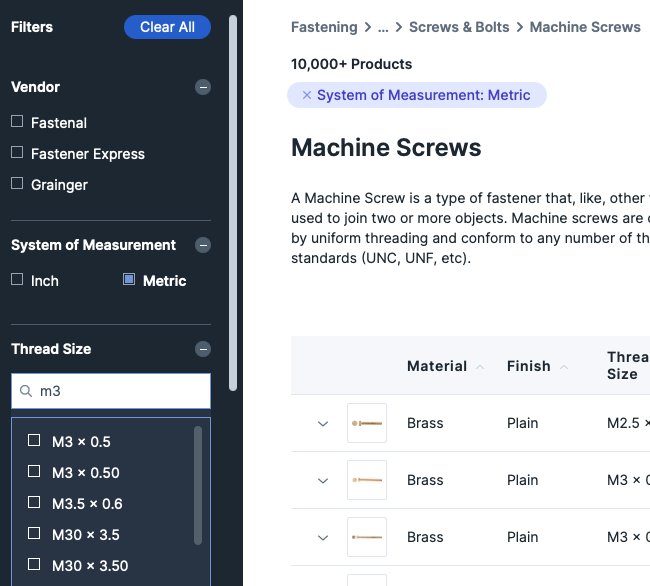Select the M3 × 0.50 thread size checkbox
The image size is (650, 586).
[34, 471]
